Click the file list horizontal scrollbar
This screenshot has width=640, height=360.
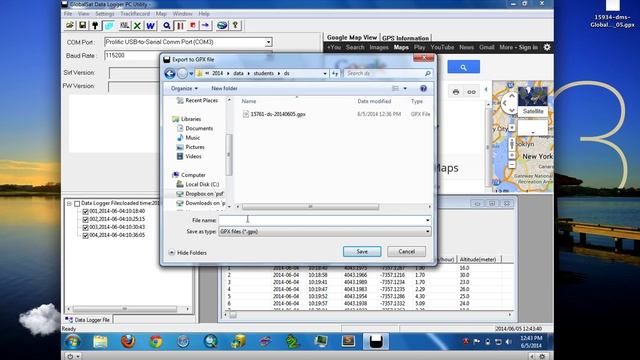310,207
